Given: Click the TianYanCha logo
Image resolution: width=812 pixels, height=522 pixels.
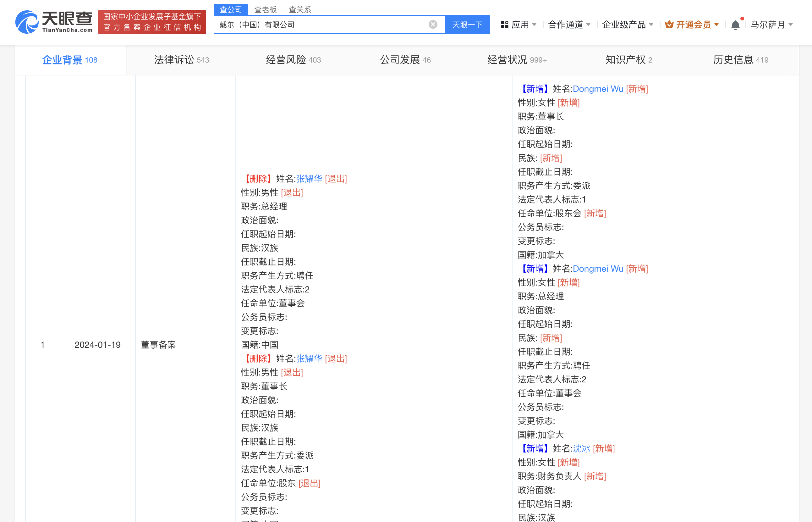Looking at the screenshot, I should tap(54, 22).
